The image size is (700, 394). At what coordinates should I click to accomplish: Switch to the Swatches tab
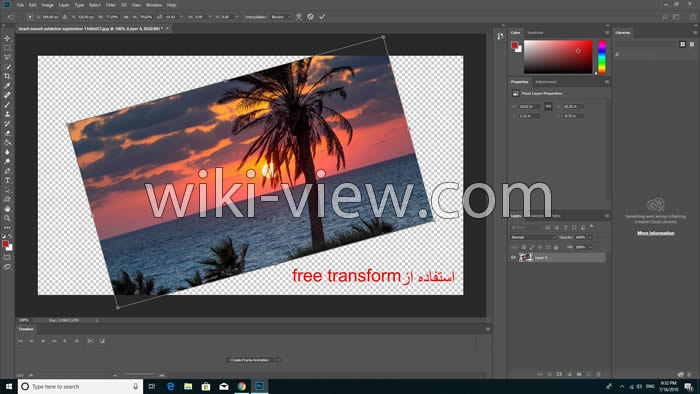pos(535,33)
